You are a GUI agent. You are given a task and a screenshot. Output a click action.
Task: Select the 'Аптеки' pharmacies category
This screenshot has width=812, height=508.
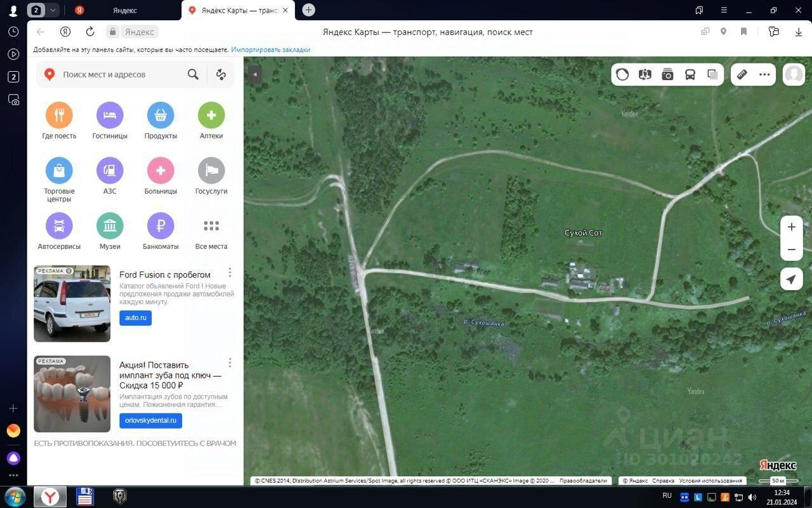coord(211,121)
